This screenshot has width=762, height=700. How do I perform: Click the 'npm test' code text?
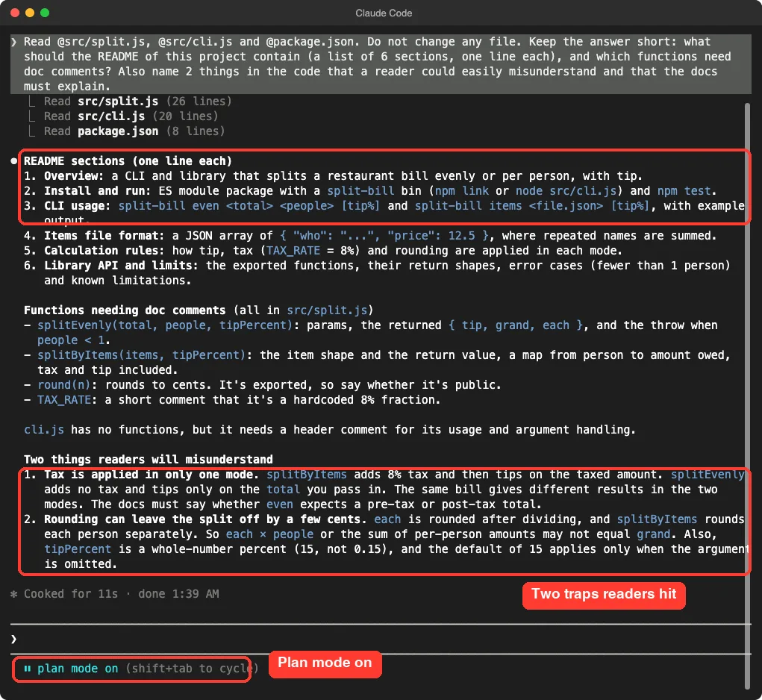click(684, 191)
